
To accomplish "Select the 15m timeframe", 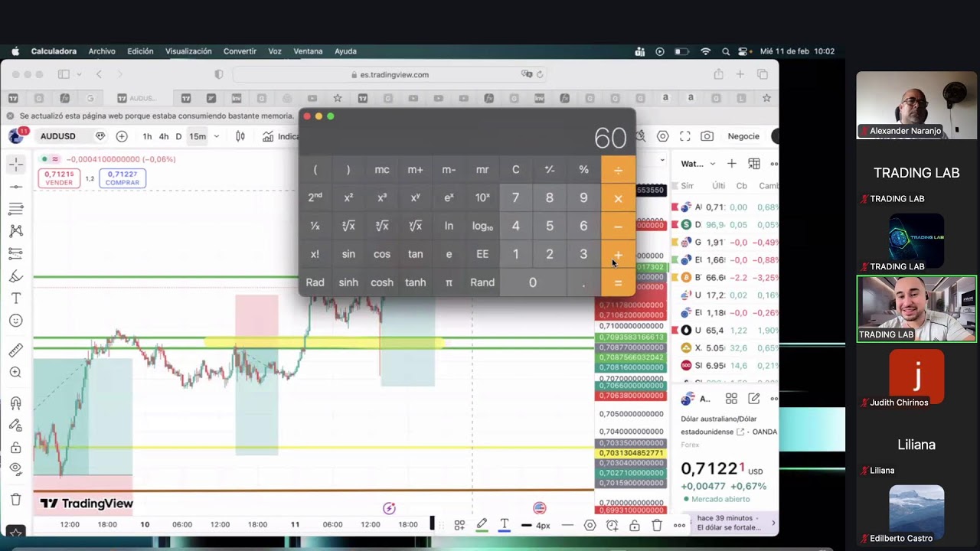I will click(x=198, y=136).
